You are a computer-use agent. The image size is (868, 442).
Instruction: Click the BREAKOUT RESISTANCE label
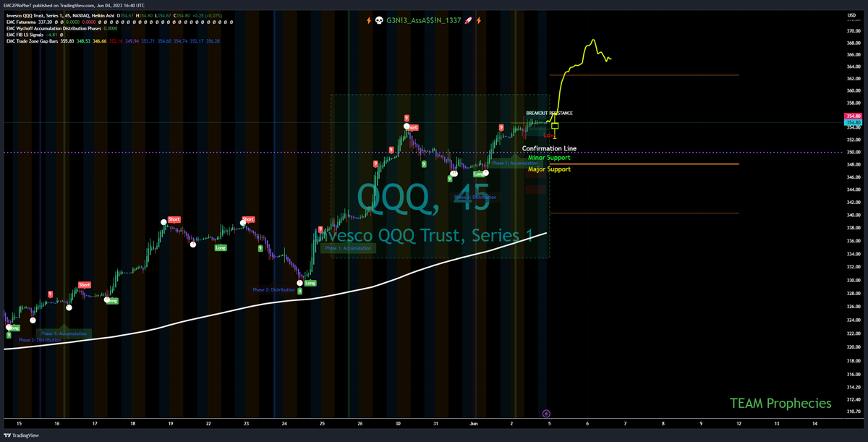(549, 113)
